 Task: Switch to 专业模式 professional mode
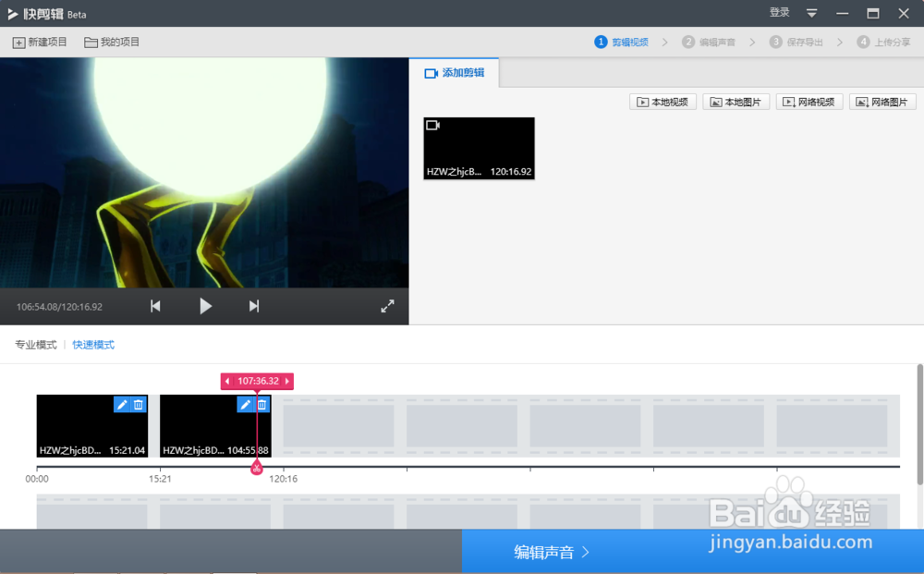click(x=36, y=345)
